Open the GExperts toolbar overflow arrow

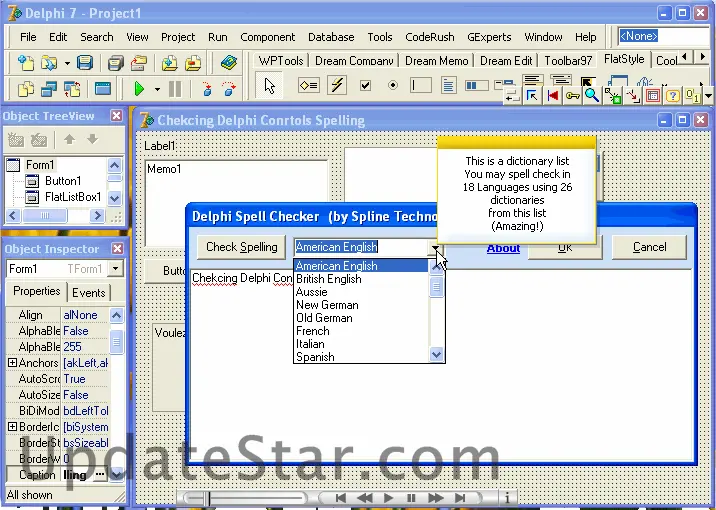(708, 96)
